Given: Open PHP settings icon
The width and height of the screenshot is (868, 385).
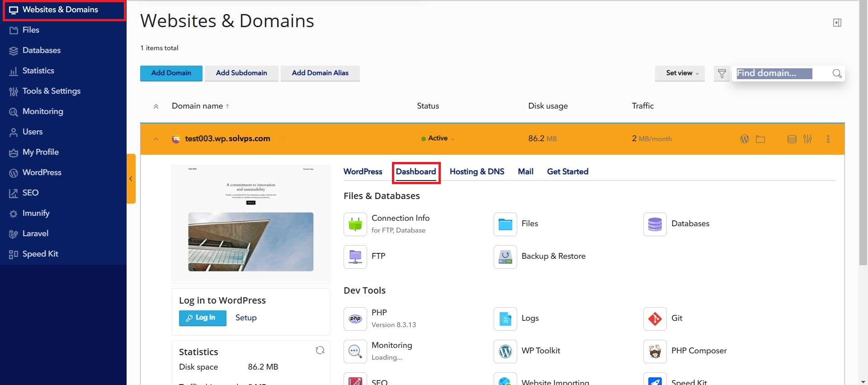Looking at the screenshot, I should click(x=355, y=318).
